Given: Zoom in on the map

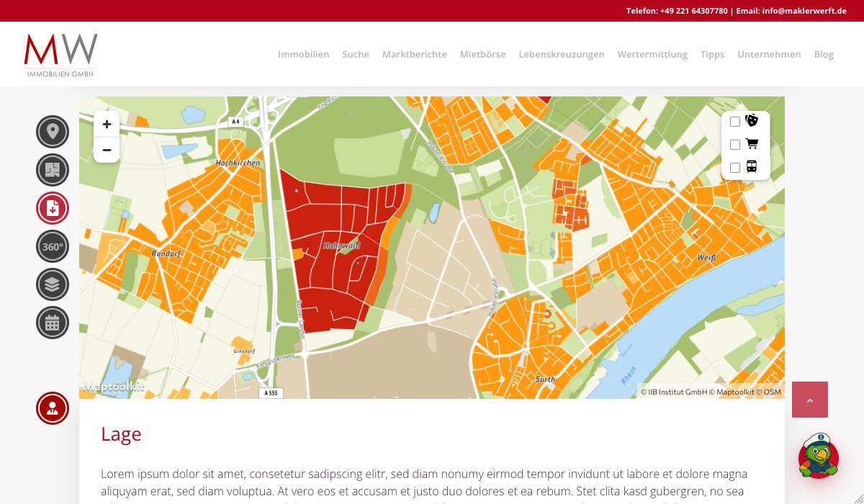Looking at the screenshot, I should coord(107,124).
